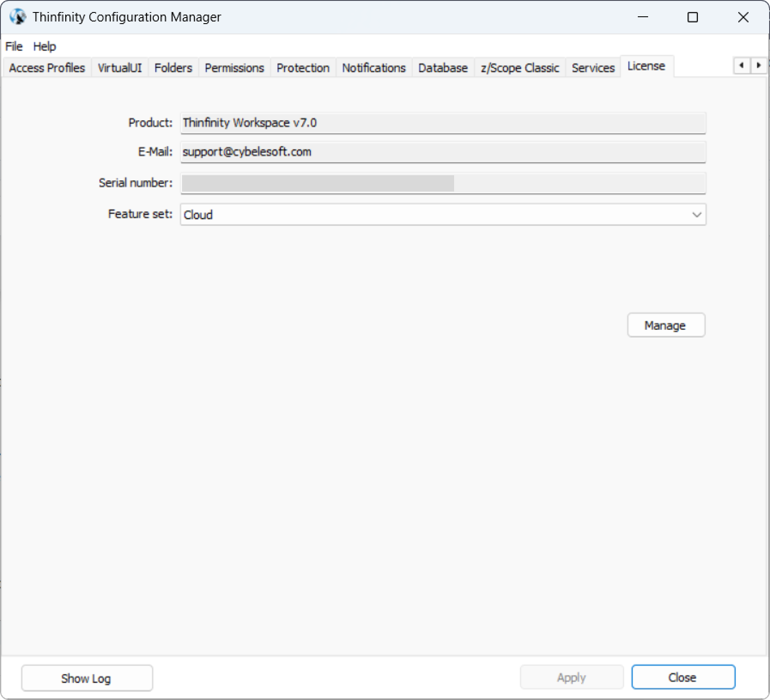Expand the Feature set dropdown
This screenshot has width=770, height=700.
(x=443, y=215)
